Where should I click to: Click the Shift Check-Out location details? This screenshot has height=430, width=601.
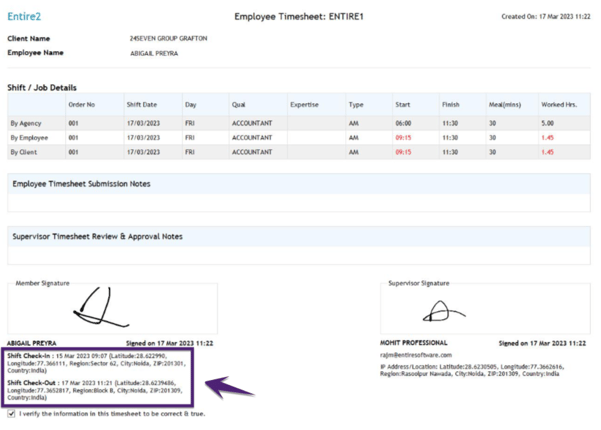[98, 389]
